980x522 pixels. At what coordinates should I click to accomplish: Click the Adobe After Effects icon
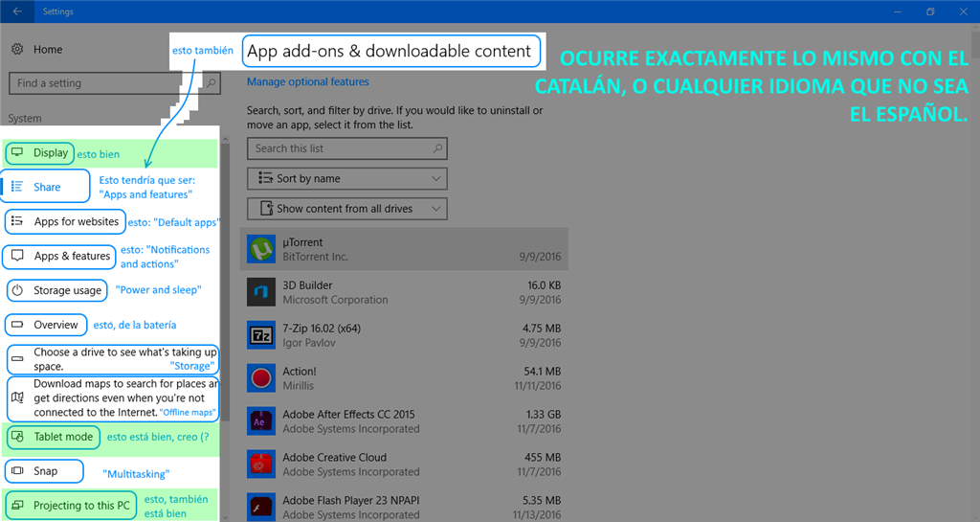pos(260,421)
